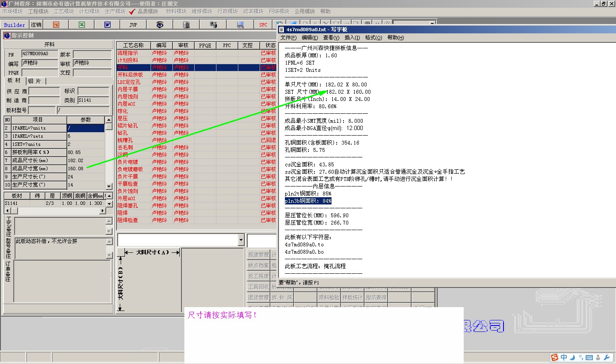616x364 pixels.
Task: Click the moon icon in IME bar
Action: pos(572,358)
